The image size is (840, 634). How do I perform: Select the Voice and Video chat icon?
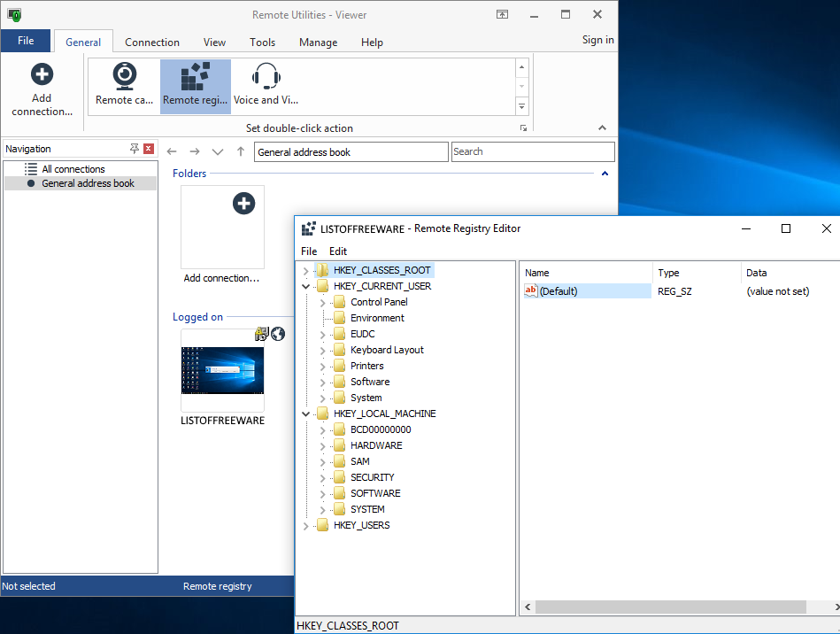click(266, 76)
